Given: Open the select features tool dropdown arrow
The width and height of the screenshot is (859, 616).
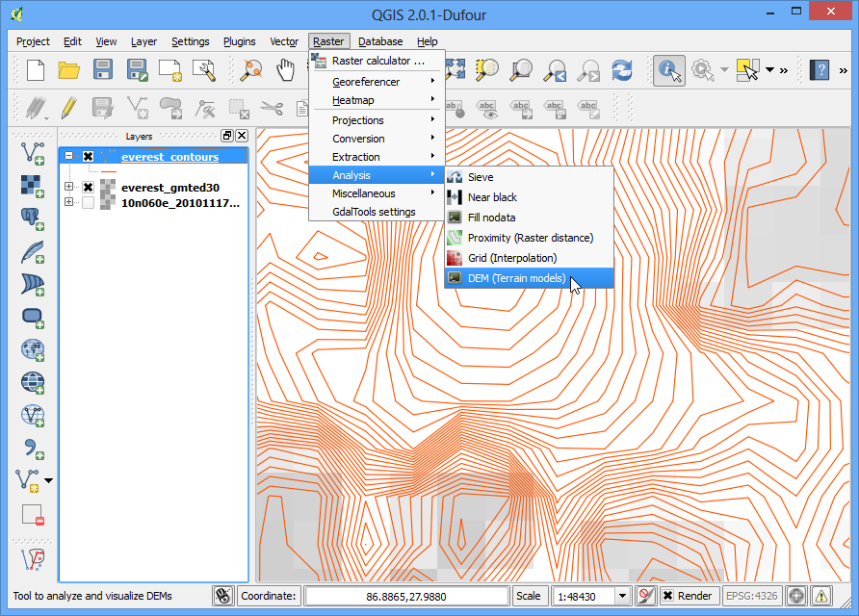Looking at the screenshot, I should (x=769, y=70).
